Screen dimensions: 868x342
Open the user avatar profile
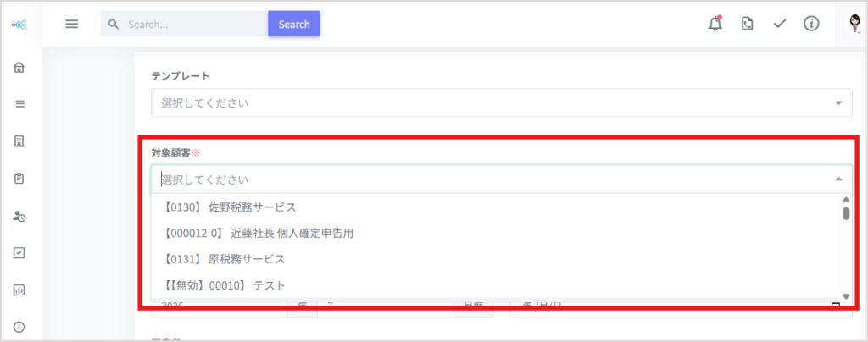click(x=855, y=24)
